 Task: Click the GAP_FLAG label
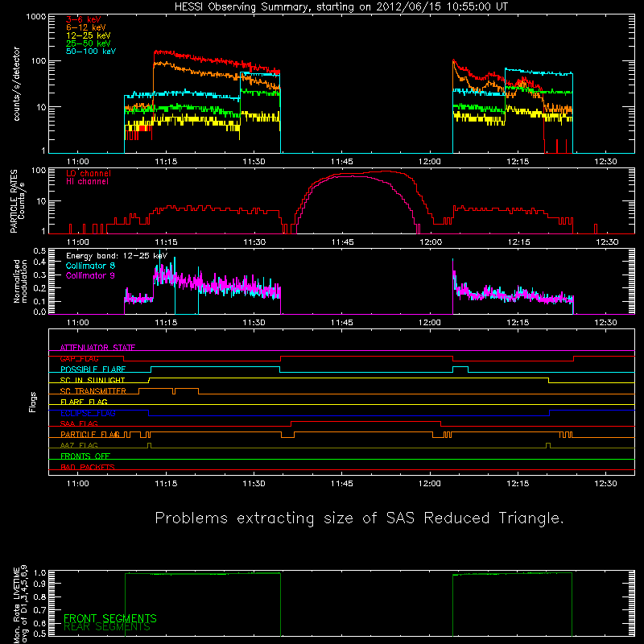coord(79,358)
